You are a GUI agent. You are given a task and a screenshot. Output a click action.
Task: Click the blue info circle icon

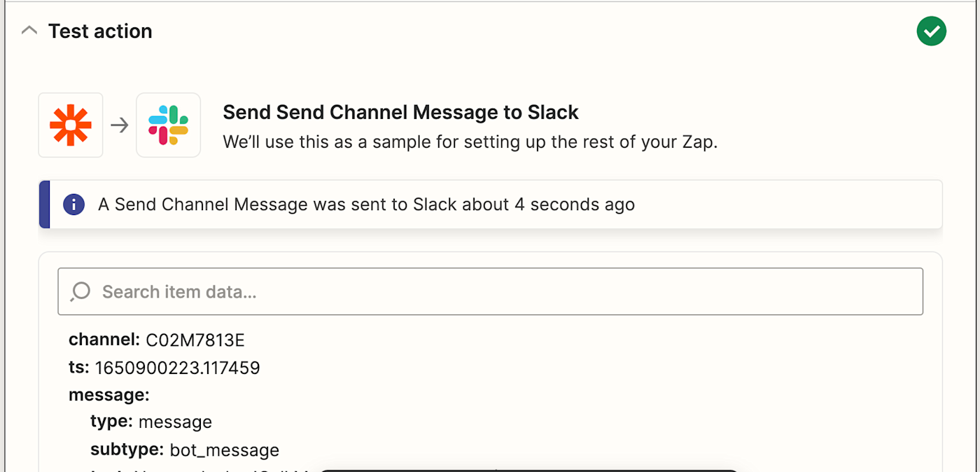[x=73, y=204]
